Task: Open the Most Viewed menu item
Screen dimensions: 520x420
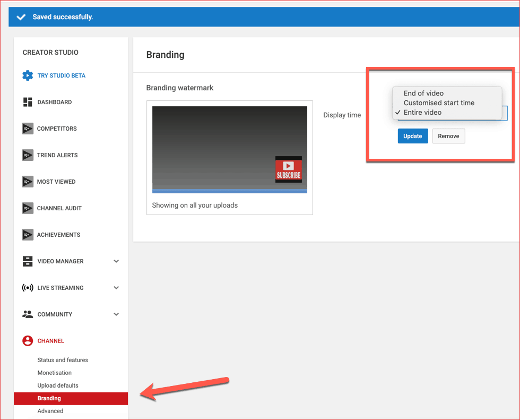Action: point(56,182)
